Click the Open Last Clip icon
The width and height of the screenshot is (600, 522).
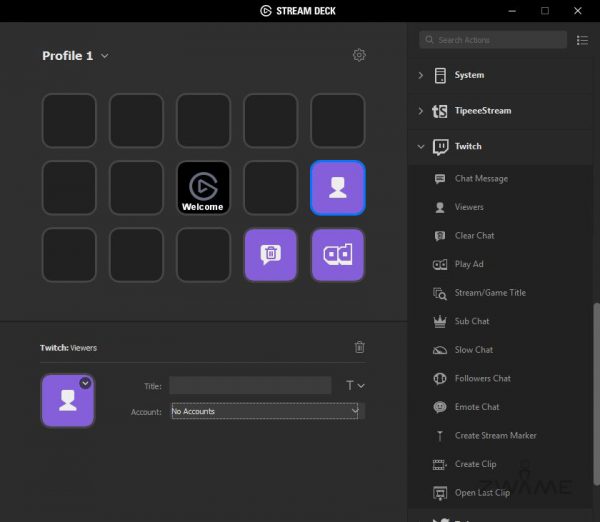pyautogui.click(x=440, y=493)
